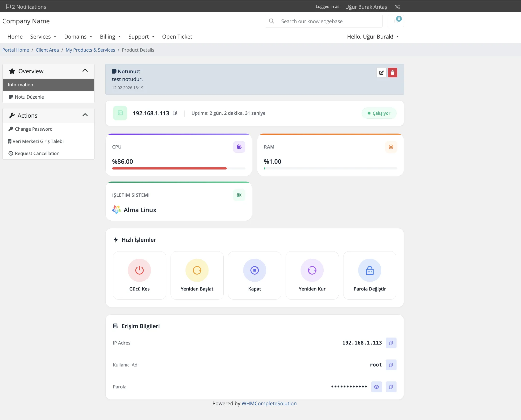Copy IP next to 192.168.1.113 in status card

tap(175, 113)
